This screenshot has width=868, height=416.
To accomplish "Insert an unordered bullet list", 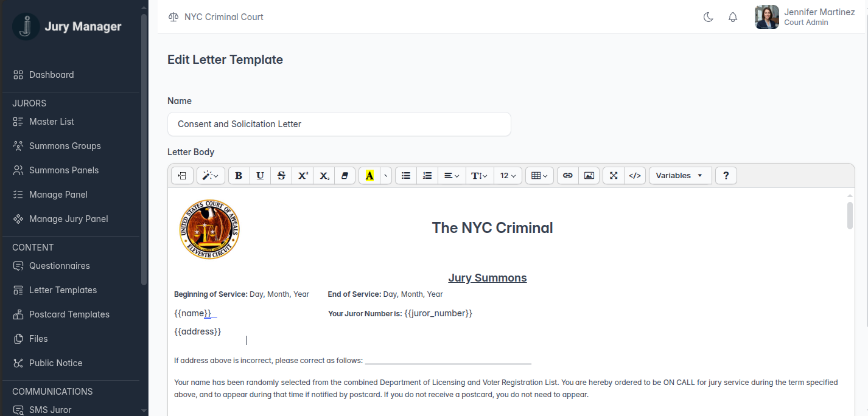I will [x=406, y=176].
